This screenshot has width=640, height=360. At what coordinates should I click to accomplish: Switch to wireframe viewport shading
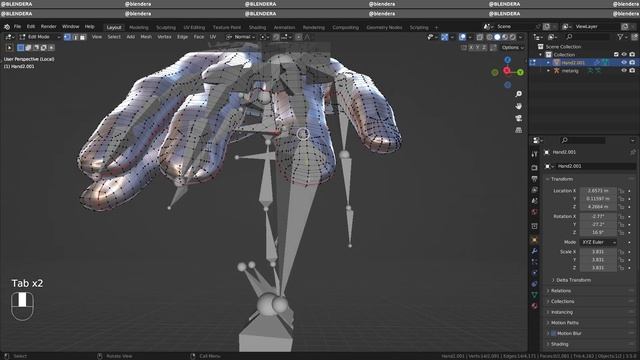pyautogui.click(x=489, y=37)
